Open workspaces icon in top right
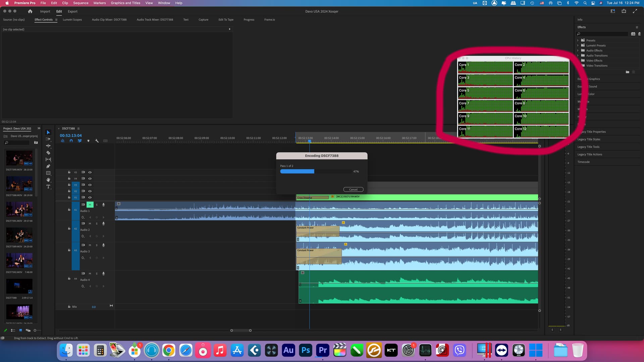This screenshot has width=644, height=362. click(613, 11)
